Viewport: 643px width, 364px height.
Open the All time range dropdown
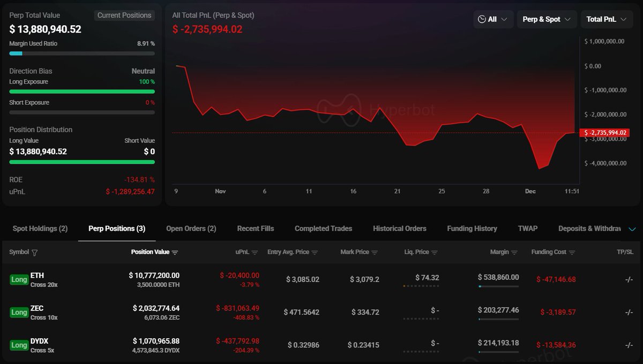point(493,19)
